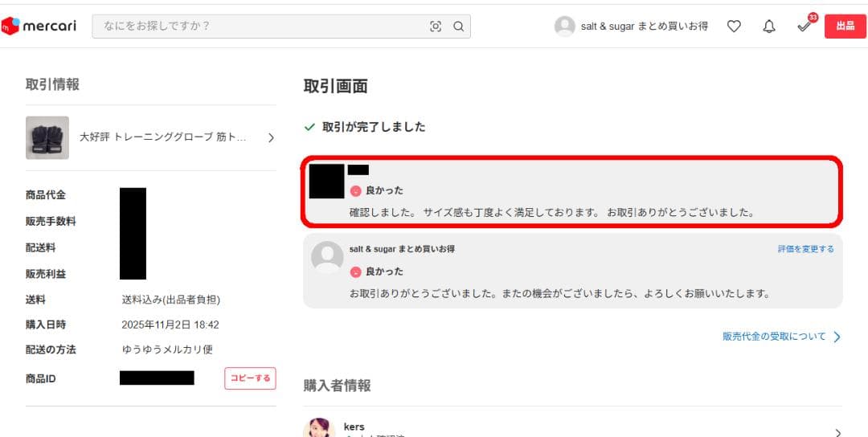Expand buyer info chevron for kers
The image size is (868, 437).
click(837, 432)
